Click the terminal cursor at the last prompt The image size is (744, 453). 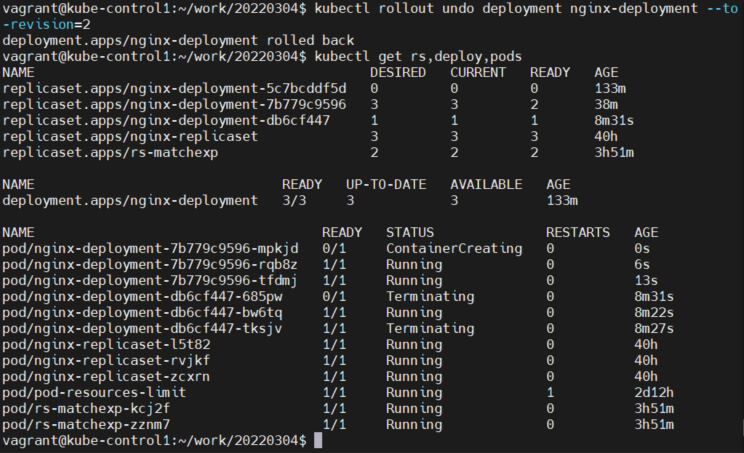[x=318, y=441]
